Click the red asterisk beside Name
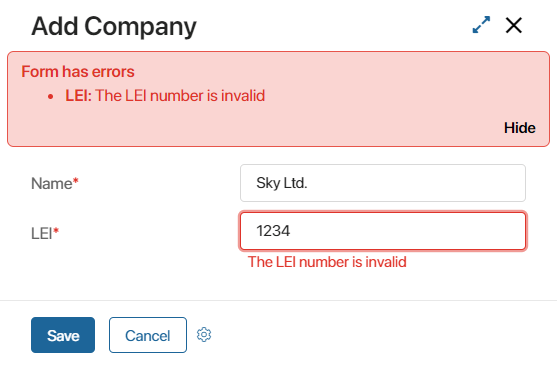Image resolution: width=557 pixels, height=369 pixels. coord(76,181)
